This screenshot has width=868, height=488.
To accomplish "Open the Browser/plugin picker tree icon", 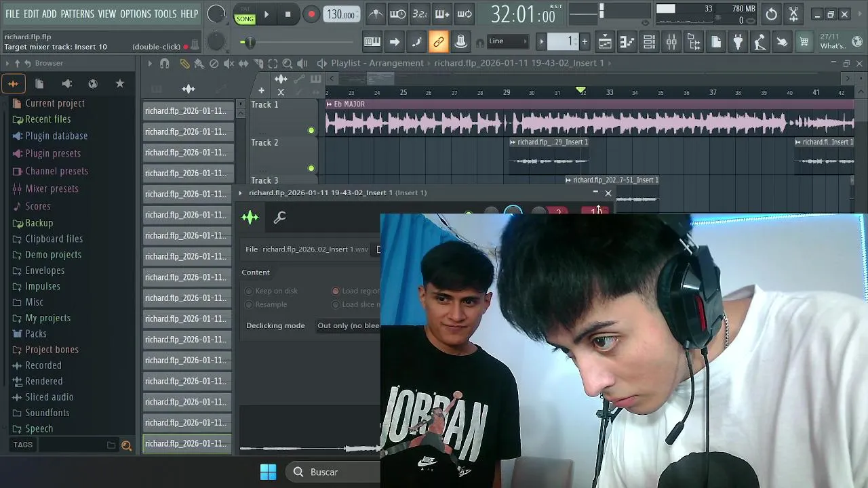I will 694,42.
